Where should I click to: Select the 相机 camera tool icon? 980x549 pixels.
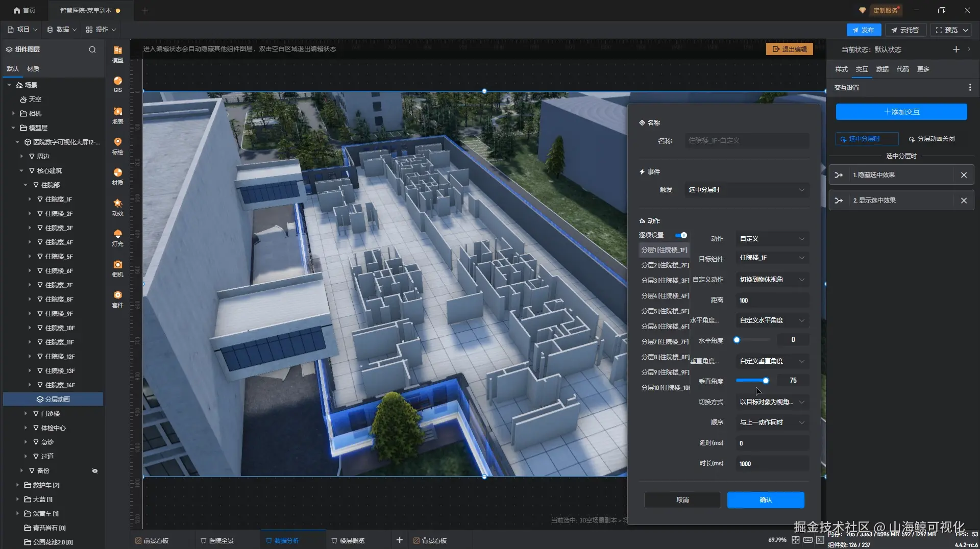pos(117,268)
